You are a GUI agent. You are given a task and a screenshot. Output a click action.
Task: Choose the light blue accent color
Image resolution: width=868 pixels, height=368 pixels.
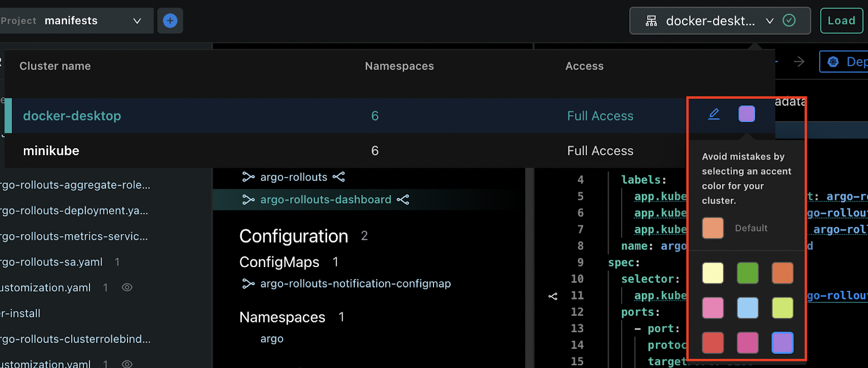coord(748,308)
